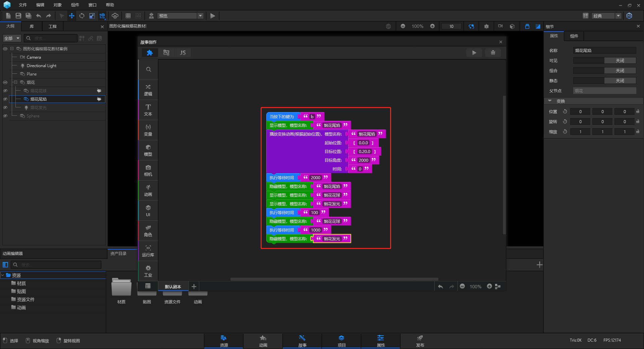Click the cloud upload model icon
Screen dimensions: 644x349
pyautogui.click(x=115, y=16)
